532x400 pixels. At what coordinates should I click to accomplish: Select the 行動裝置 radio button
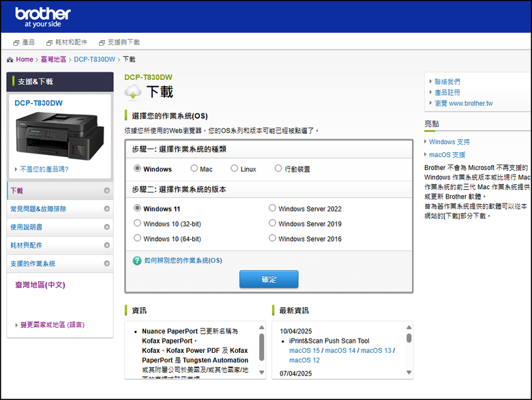(278, 169)
